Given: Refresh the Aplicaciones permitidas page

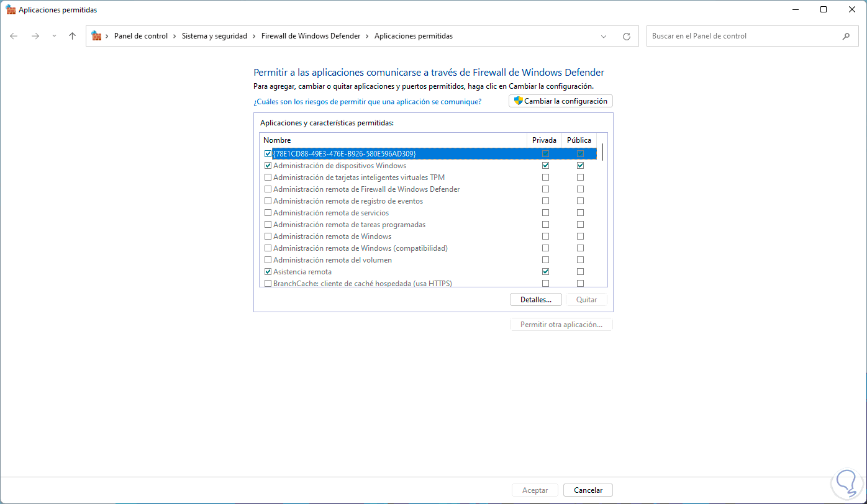Looking at the screenshot, I should coord(627,36).
